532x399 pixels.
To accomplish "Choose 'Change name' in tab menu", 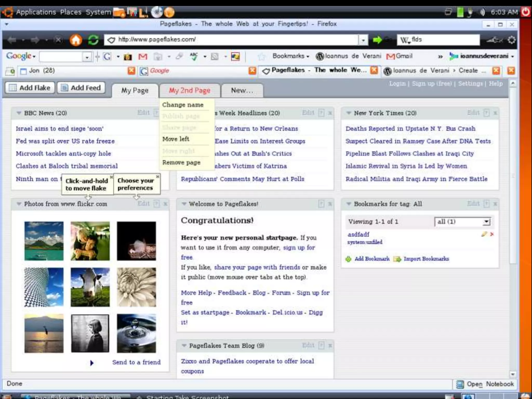I will point(183,105).
